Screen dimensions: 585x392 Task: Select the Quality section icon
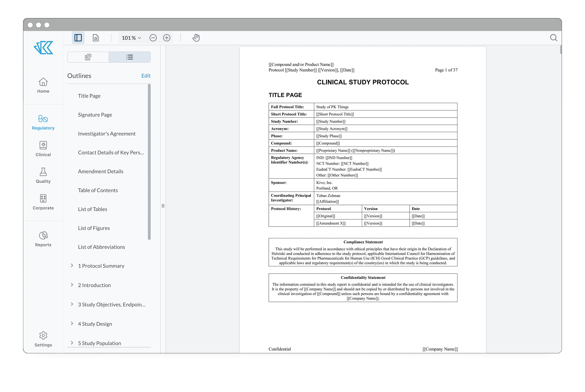43,175
